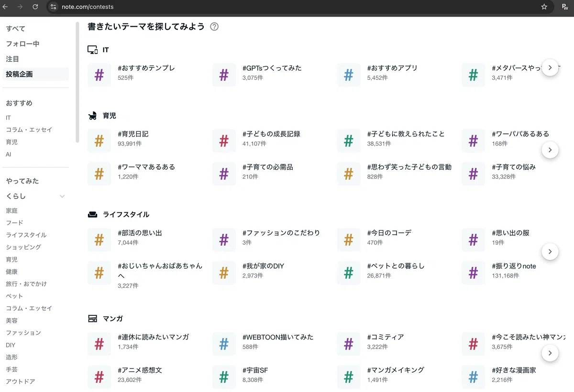Image resolution: width=574 pixels, height=392 pixels.
Task: Open the #ペットとの暮らし hashtag icon
Action: pyautogui.click(x=349, y=273)
